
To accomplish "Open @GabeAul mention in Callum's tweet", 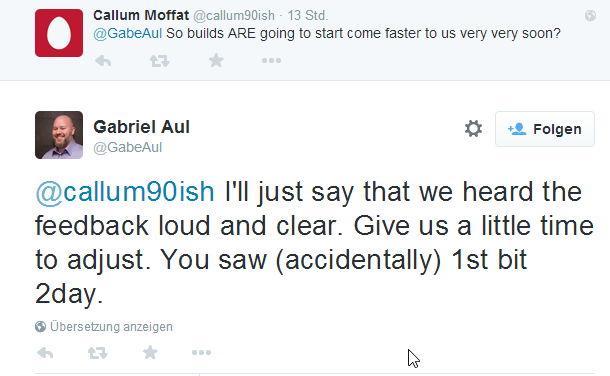I will pos(128,33).
